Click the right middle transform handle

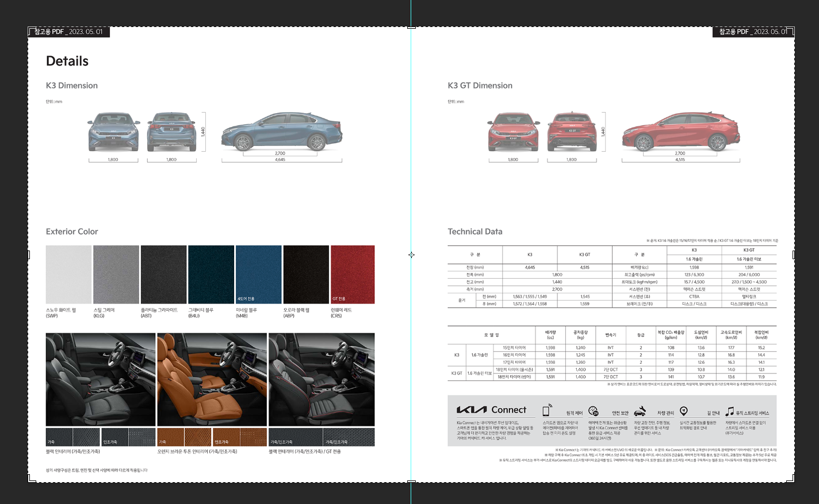pyautogui.click(x=794, y=255)
